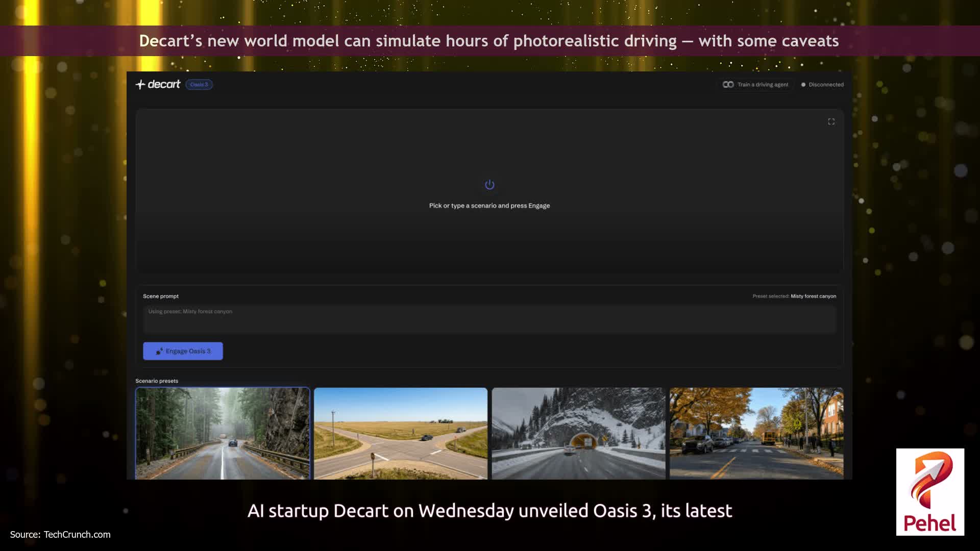980x551 pixels.
Task: Click the Disconnected status indicator
Action: [822, 85]
